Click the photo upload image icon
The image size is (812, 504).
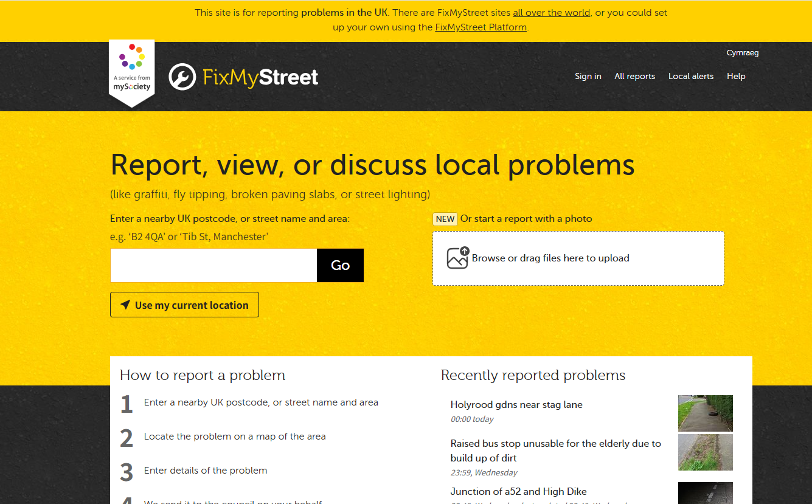point(457,258)
